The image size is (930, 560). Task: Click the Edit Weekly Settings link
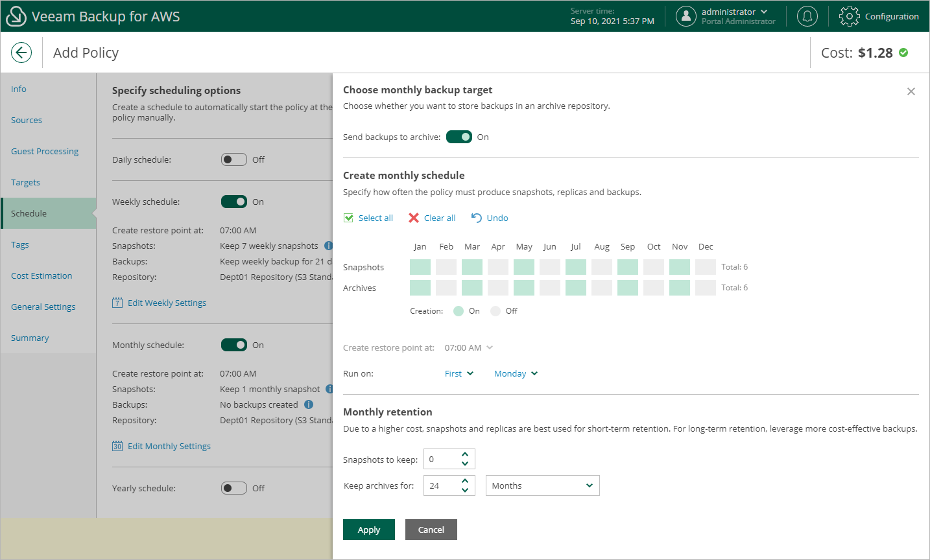click(x=167, y=303)
